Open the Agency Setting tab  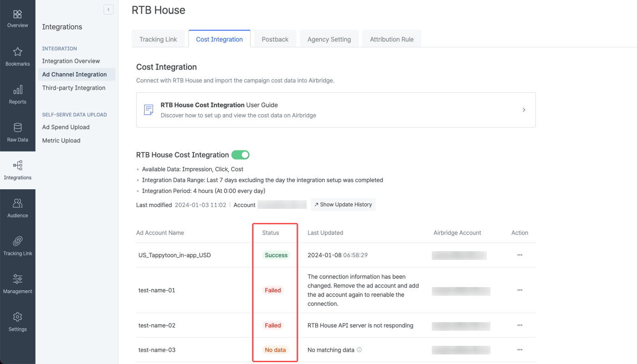[329, 39]
